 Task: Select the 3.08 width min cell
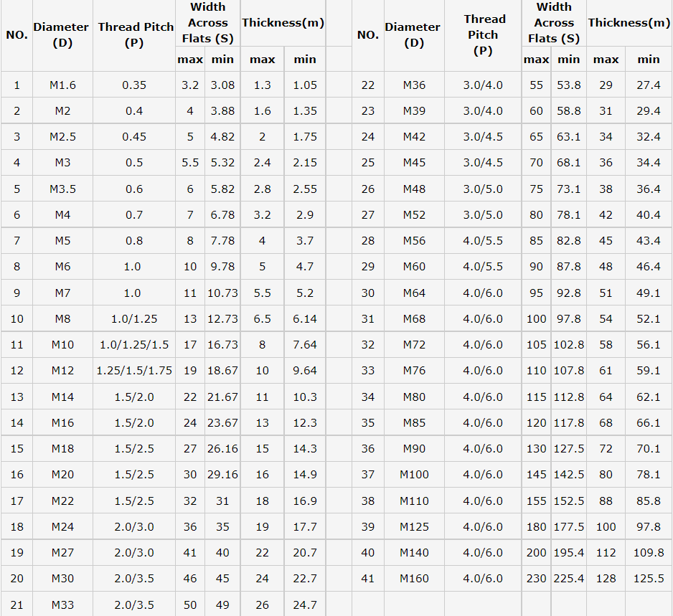pos(222,85)
